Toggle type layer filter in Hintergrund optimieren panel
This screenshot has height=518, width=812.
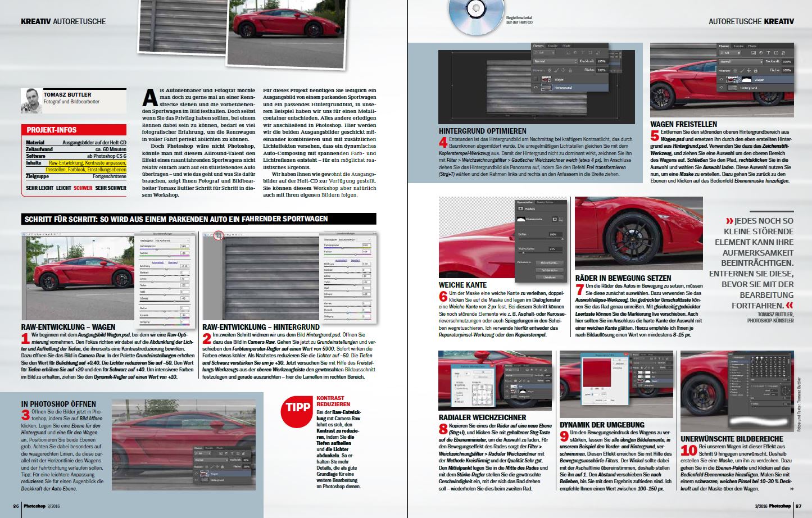click(583, 52)
